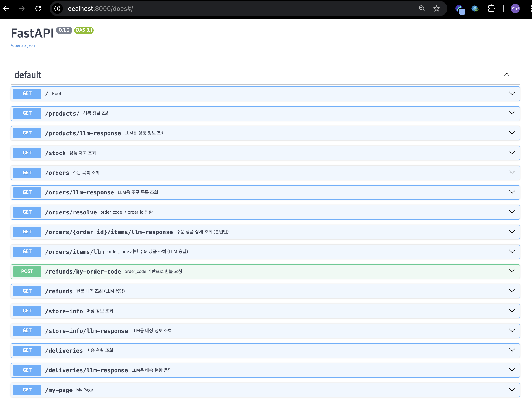Click the default section heading
Viewport: 532px width, 406px height.
[x=28, y=75]
